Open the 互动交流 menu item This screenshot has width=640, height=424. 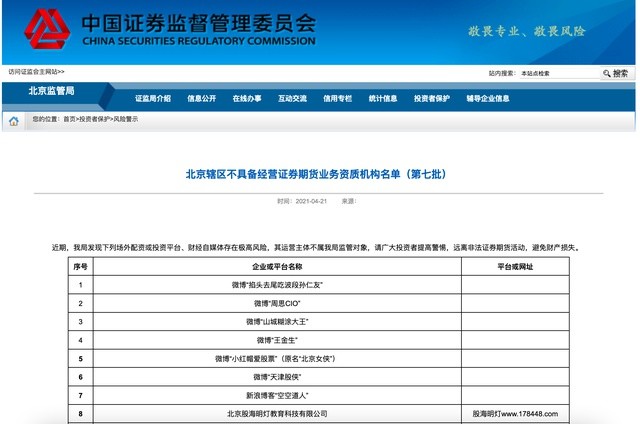pyautogui.click(x=292, y=98)
